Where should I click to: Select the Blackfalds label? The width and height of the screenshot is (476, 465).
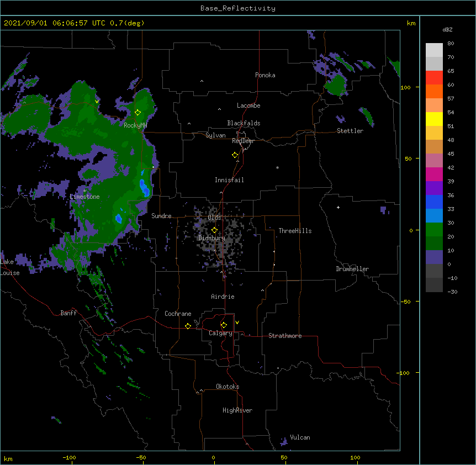(x=244, y=123)
